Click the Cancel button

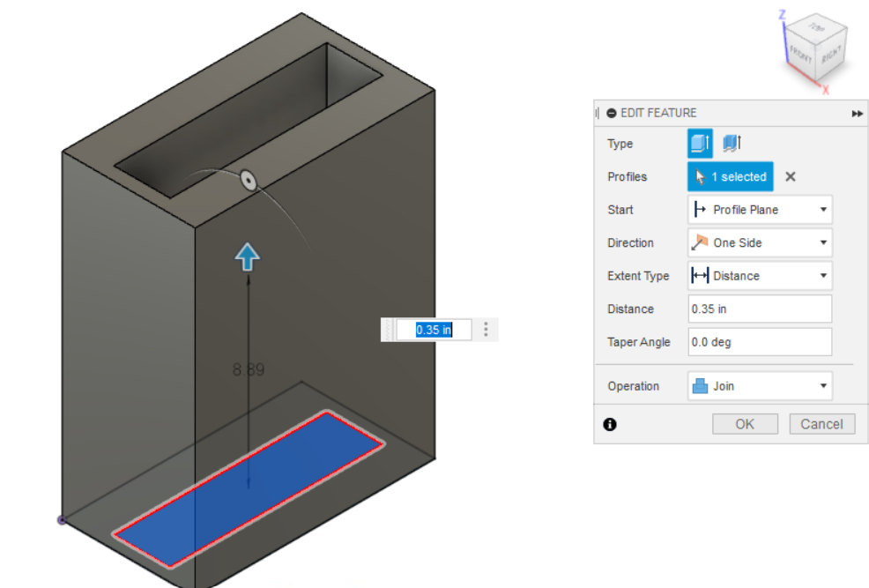pyautogui.click(x=822, y=424)
